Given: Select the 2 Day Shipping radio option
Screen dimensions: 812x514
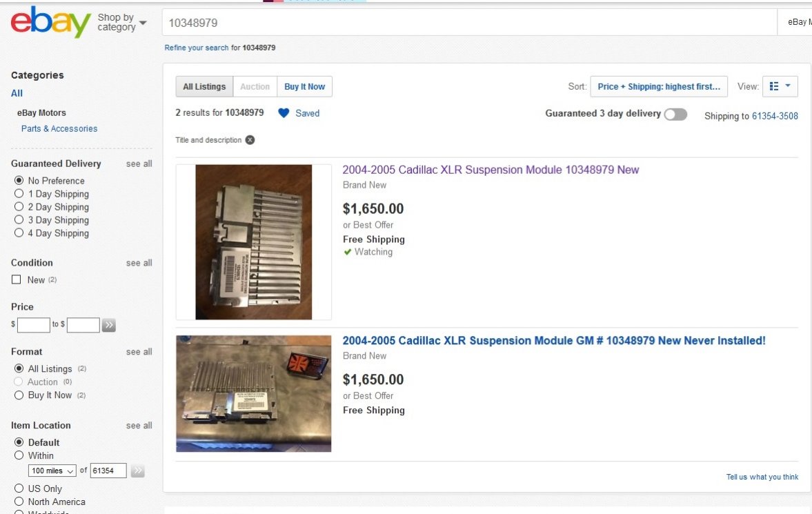Looking at the screenshot, I should click(x=19, y=207).
